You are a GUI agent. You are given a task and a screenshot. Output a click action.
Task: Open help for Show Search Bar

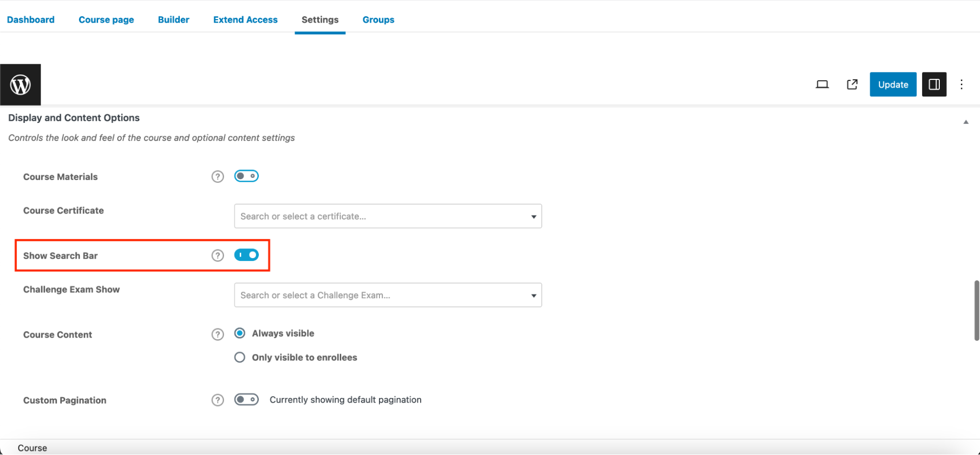point(218,256)
